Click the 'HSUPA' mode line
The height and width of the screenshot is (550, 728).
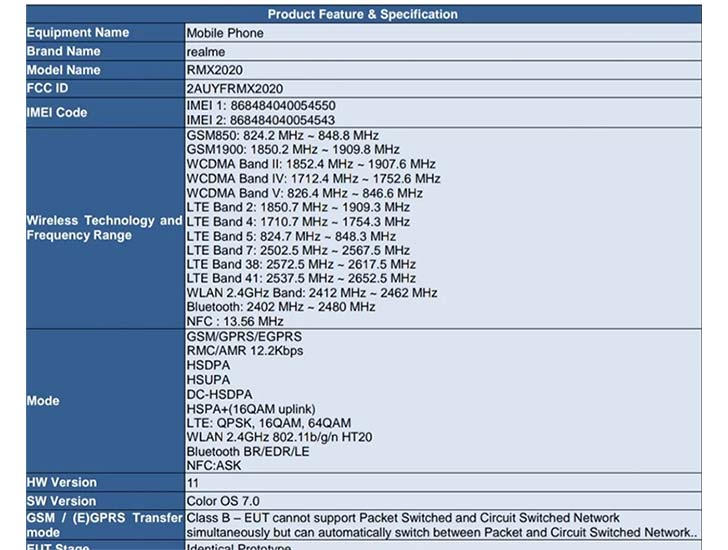(208, 380)
